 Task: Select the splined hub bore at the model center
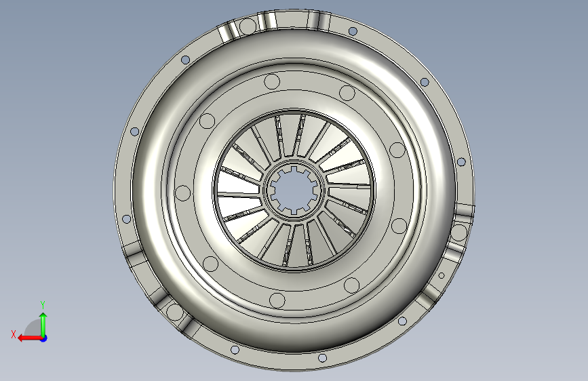coord(294,190)
